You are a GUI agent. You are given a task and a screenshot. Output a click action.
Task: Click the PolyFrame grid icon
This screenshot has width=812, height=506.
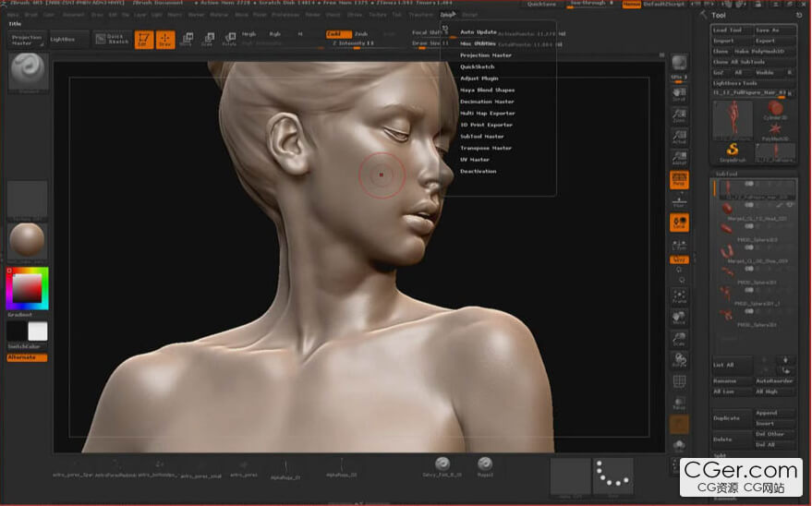pyautogui.click(x=679, y=382)
